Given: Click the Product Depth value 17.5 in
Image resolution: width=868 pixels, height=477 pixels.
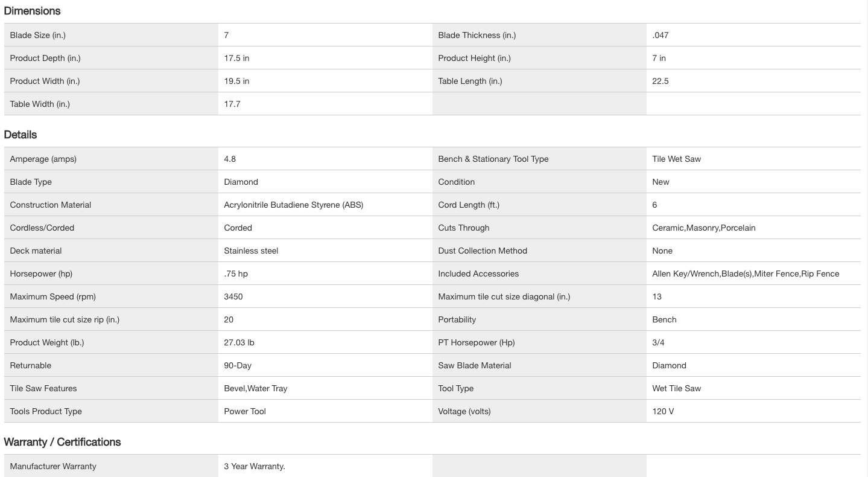Looking at the screenshot, I should point(236,58).
